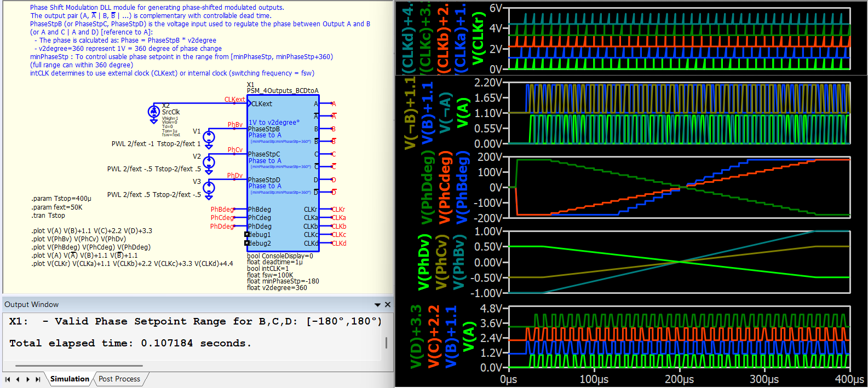Image resolution: width=868 pixels, height=388 pixels.
Task: Click the .tran Tstop directive text
Action: [x=48, y=216]
